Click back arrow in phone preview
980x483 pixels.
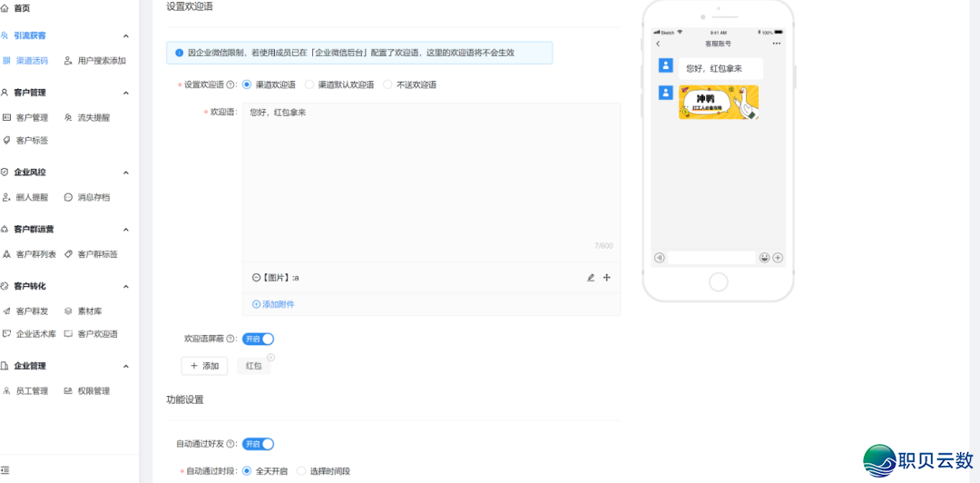pyautogui.click(x=658, y=44)
